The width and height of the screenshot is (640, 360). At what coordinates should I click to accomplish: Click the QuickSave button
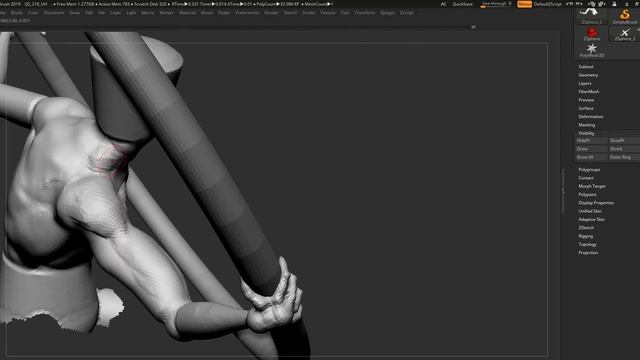462,4
